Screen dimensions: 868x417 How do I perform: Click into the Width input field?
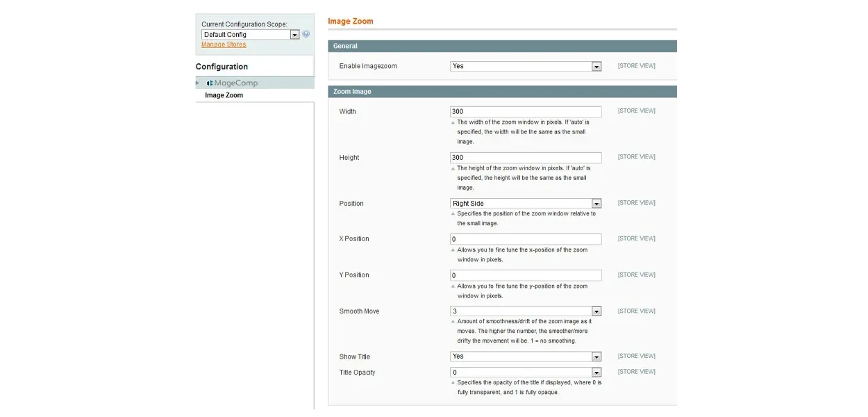click(526, 112)
